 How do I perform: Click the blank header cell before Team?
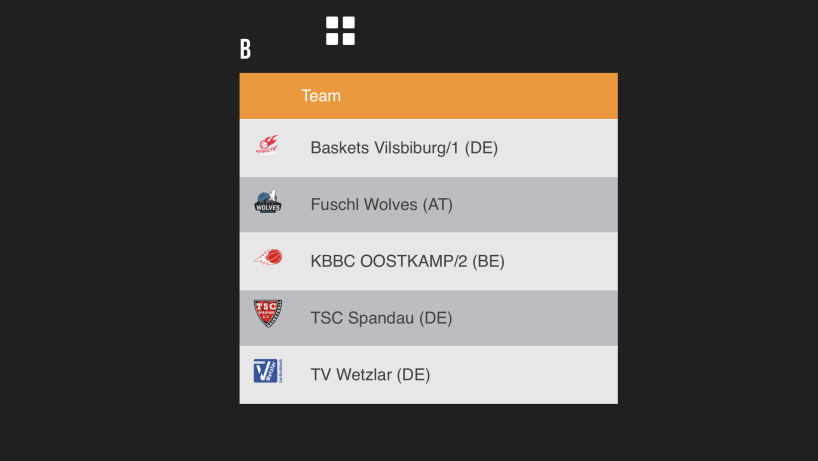(268, 96)
